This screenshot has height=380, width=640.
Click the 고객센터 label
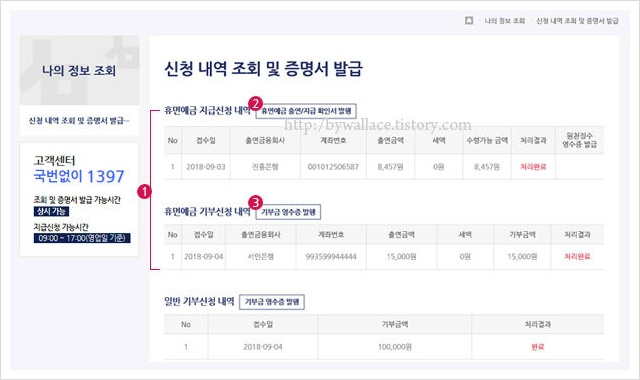pyautogui.click(x=54, y=160)
